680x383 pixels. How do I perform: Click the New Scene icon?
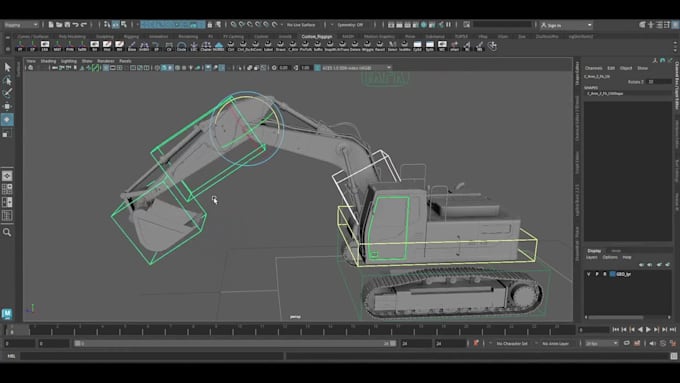(51, 25)
